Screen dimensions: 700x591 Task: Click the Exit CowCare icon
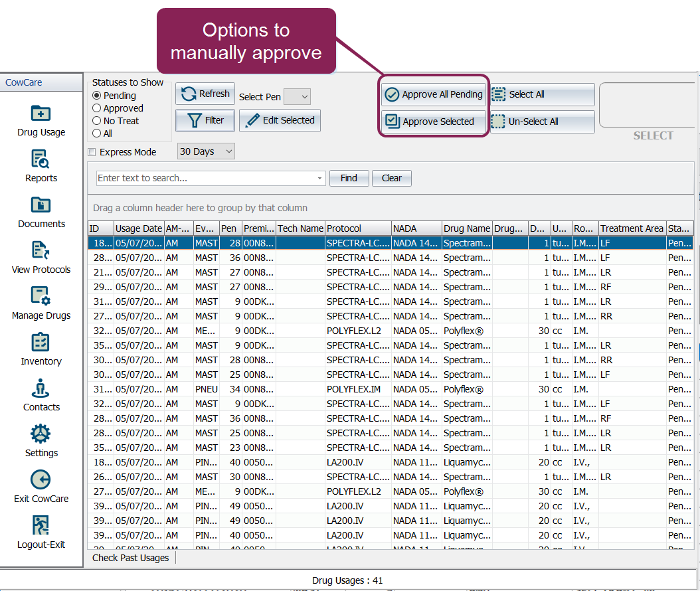tap(41, 479)
